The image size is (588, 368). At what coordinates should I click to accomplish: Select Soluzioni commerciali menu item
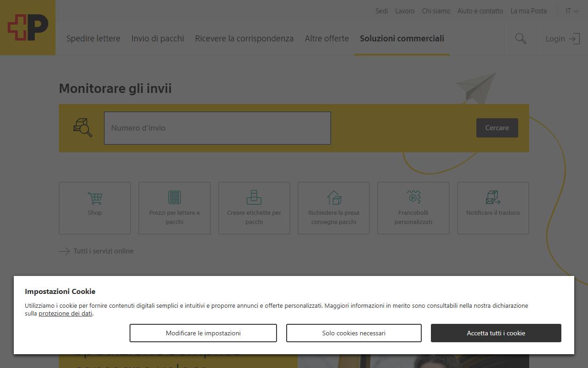pos(402,39)
